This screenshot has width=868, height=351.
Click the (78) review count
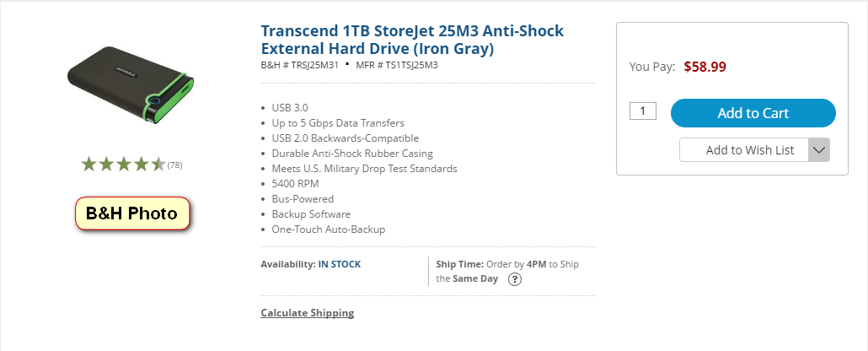[x=175, y=165]
